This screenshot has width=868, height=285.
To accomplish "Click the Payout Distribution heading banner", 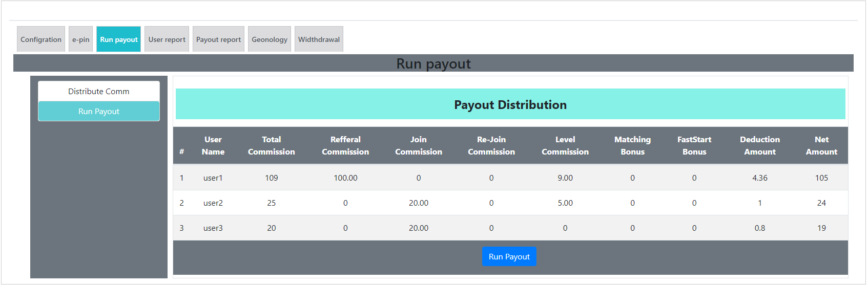I will pos(510,104).
